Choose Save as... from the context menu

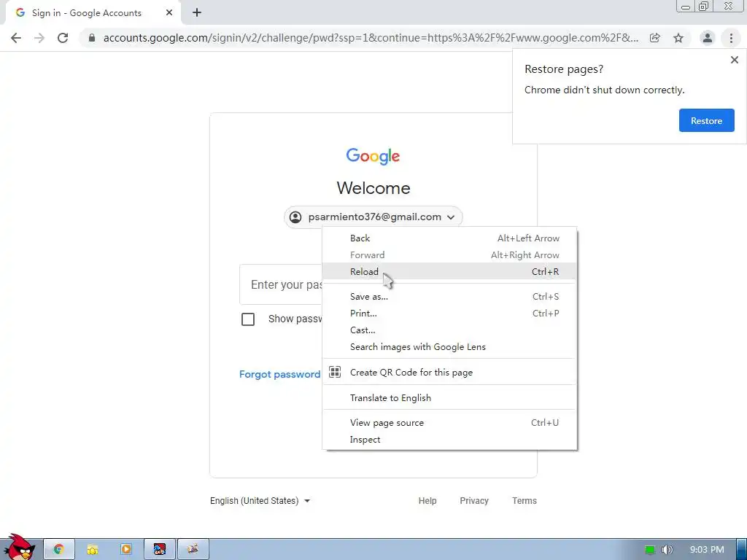coord(449,296)
